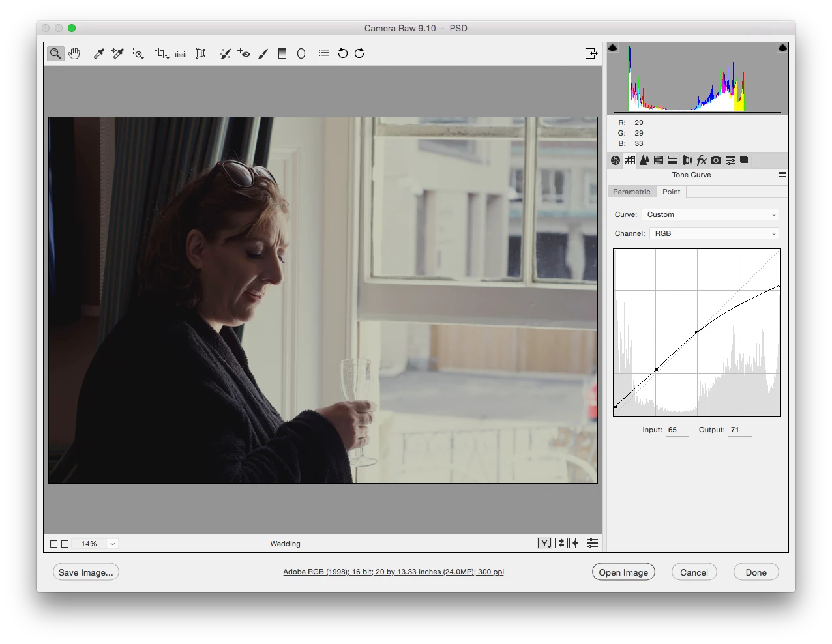Open the Camera Calibration panel icon
The width and height of the screenshot is (832, 644).
[x=716, y=160]
